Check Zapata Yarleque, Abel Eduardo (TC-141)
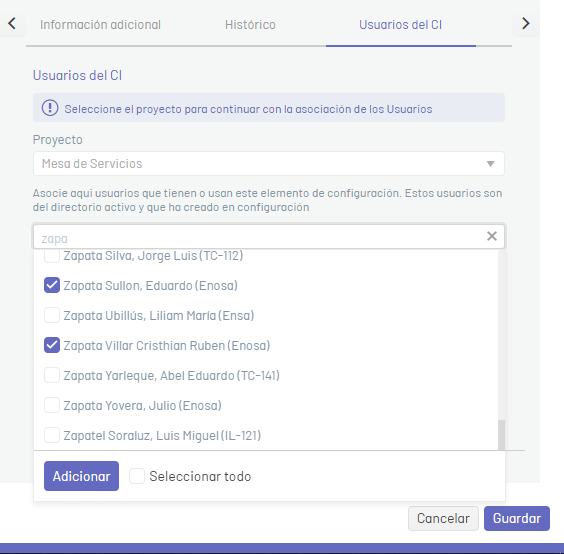This screenshot has width=564, height=554. pos(52,375)
